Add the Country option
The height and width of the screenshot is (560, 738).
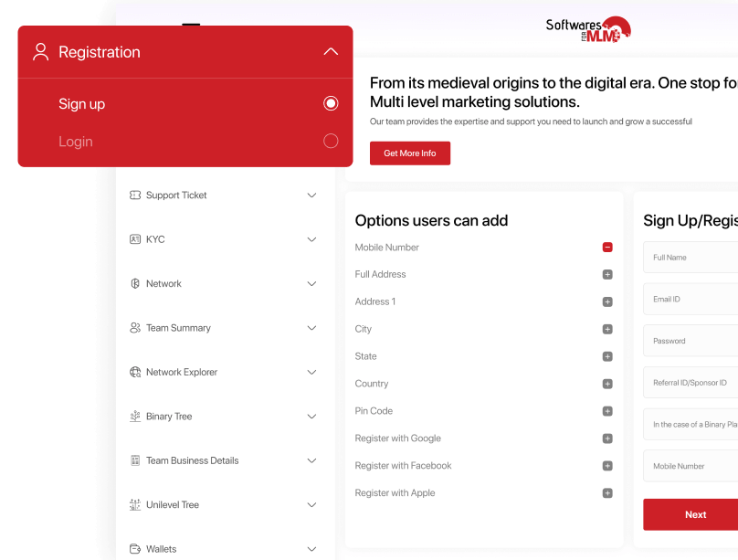click(607, 384)
